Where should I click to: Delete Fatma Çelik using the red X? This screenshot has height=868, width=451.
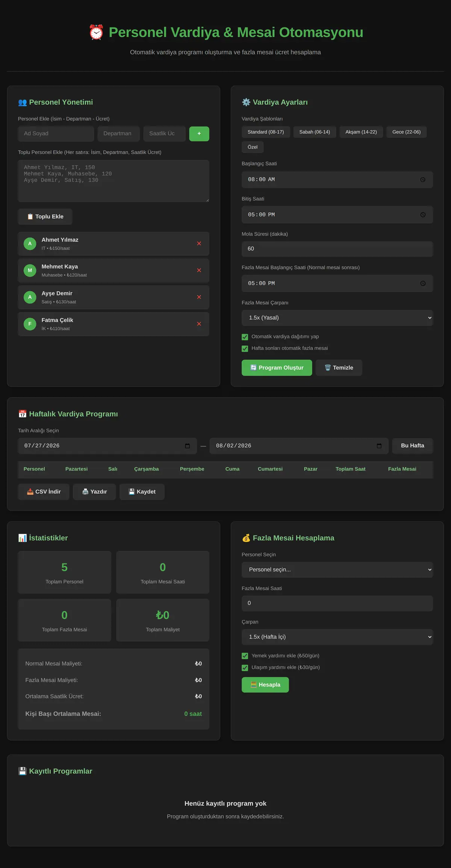199,324
